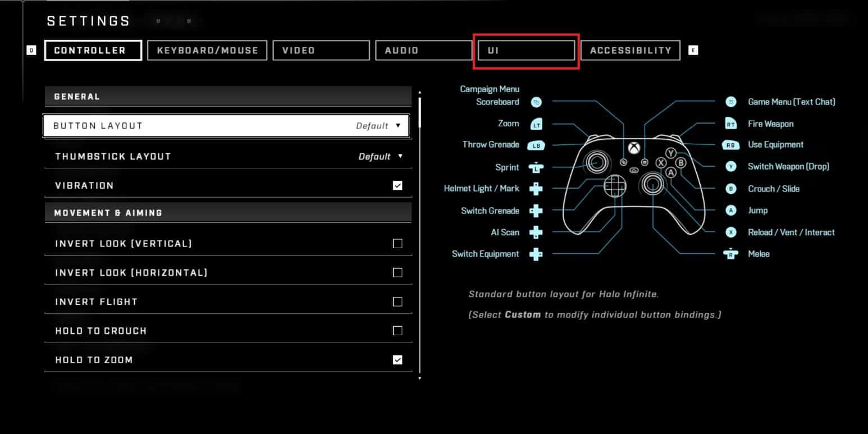Click the scrollbar down arrow

[419, 378]
